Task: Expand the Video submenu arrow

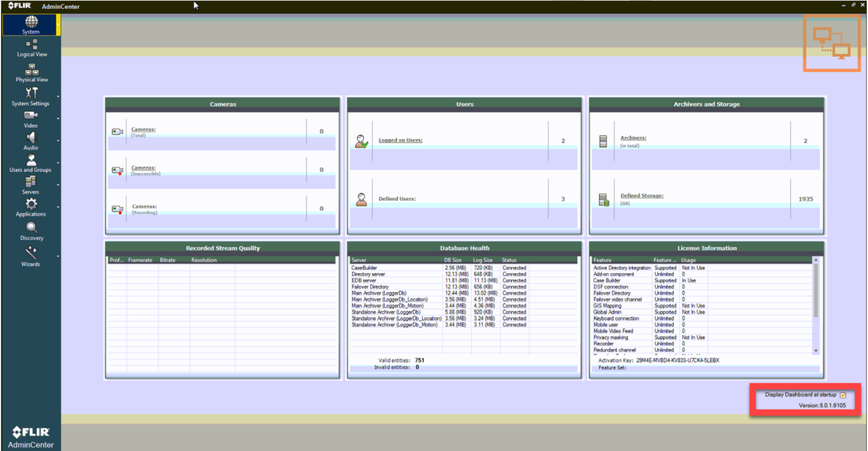Action: pyautogui.click(x=58, y=119)
